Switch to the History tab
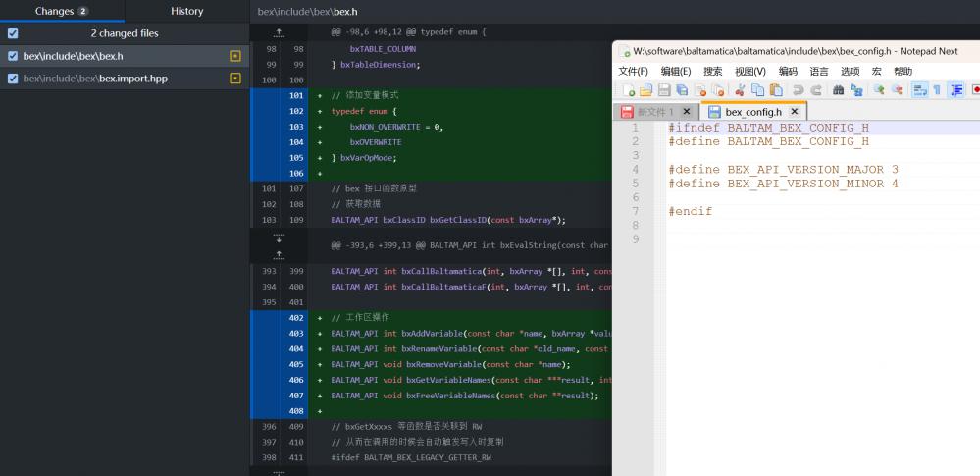This screenshot has height=476, width=980. 186,11
